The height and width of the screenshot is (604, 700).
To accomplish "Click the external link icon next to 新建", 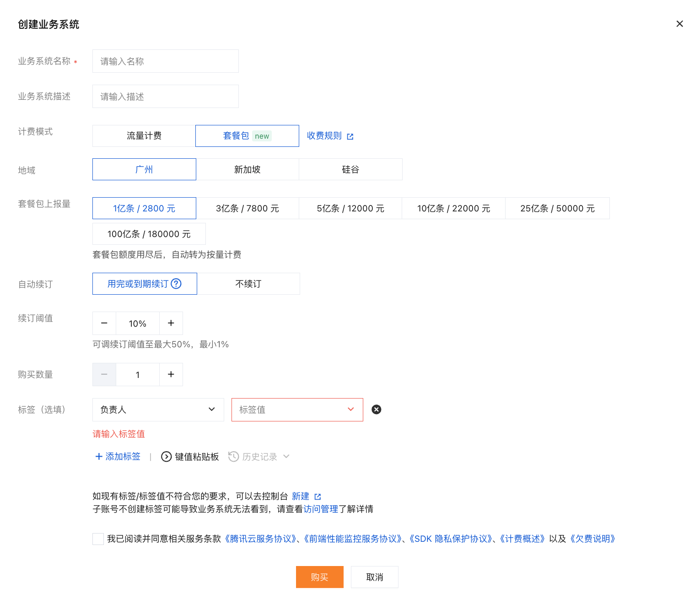I will 318,496.
